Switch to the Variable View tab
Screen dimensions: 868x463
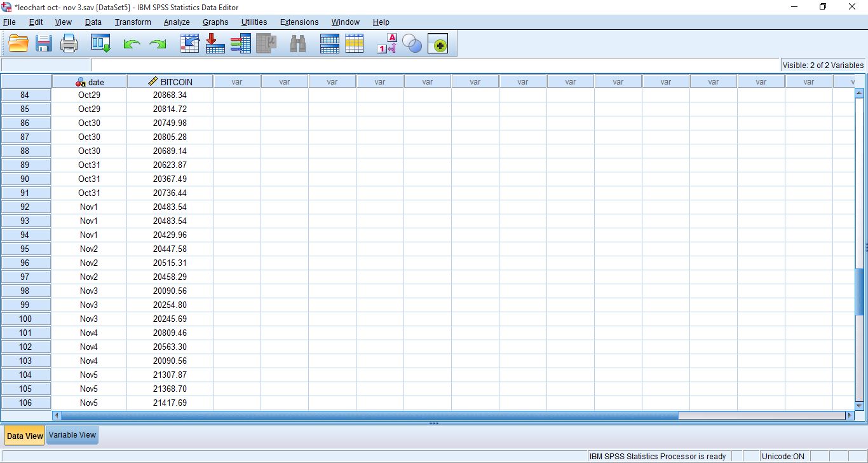[x=72, y=435]
